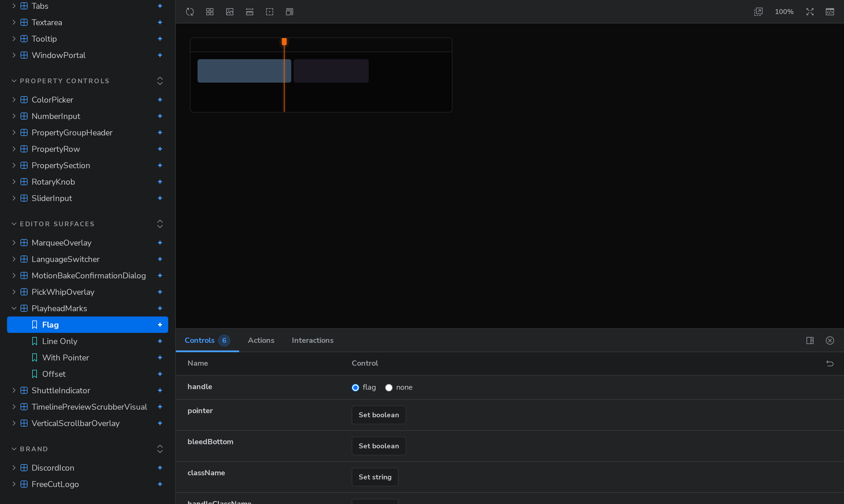Enable the measure ruler toolbar icon
Viewport: 844px width, 504px height.
250,12
